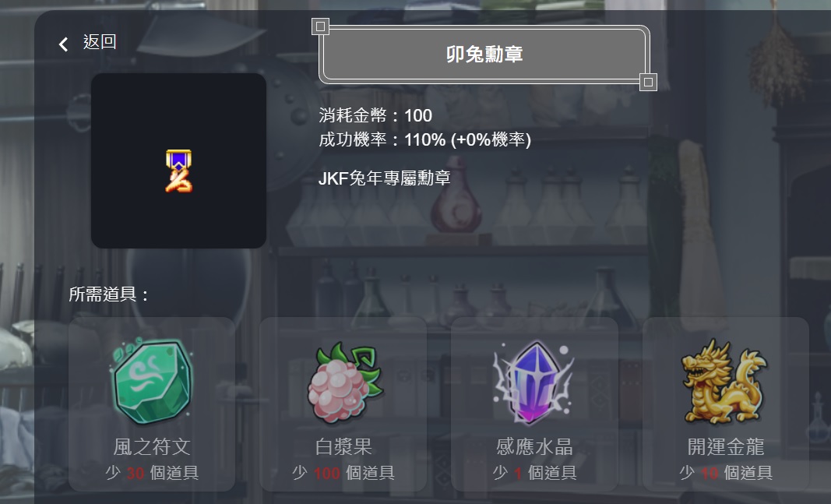Click the 消耗金幣：100 cost text
Viewport: 831px width, 504px height.
(375, 115)
